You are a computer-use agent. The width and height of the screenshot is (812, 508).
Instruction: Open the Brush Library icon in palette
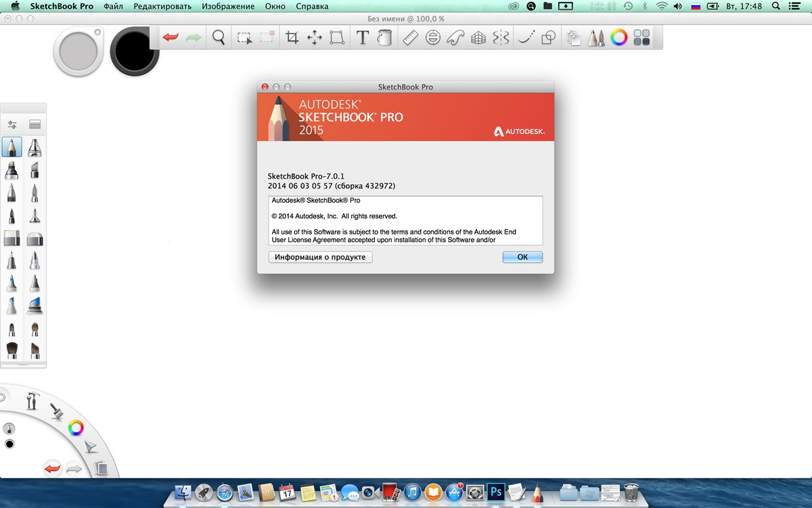pos(35,125)
